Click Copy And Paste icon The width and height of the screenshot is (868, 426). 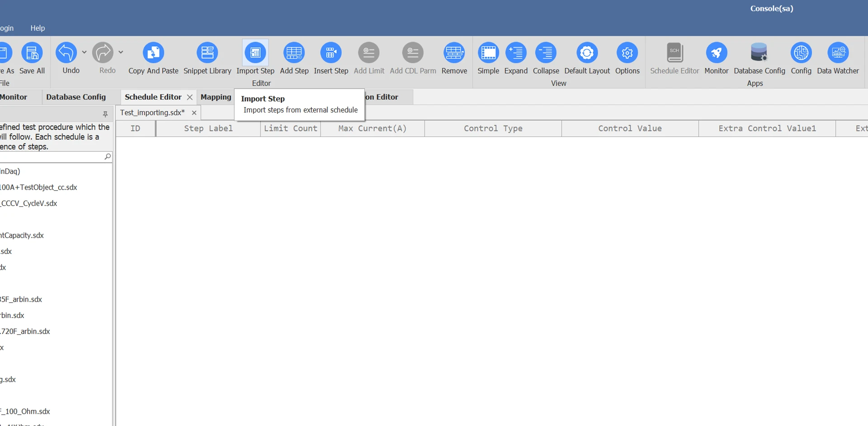click(153, 53)
